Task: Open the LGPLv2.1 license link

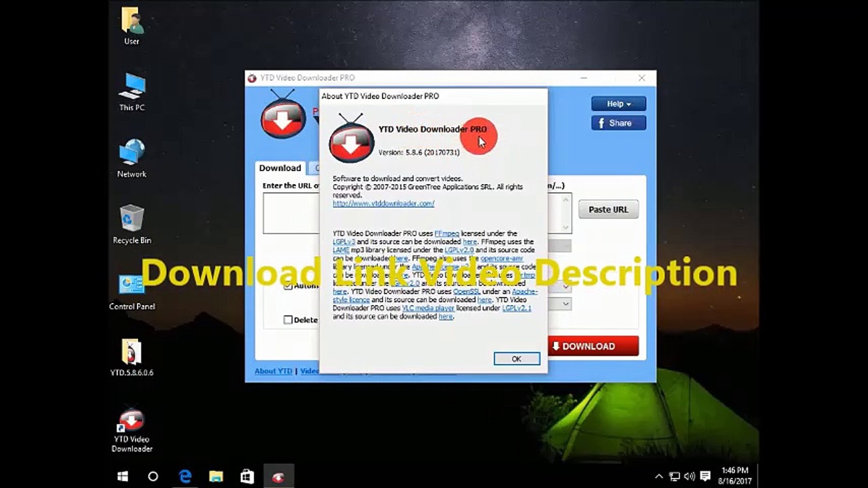Action: click(516, 308)
